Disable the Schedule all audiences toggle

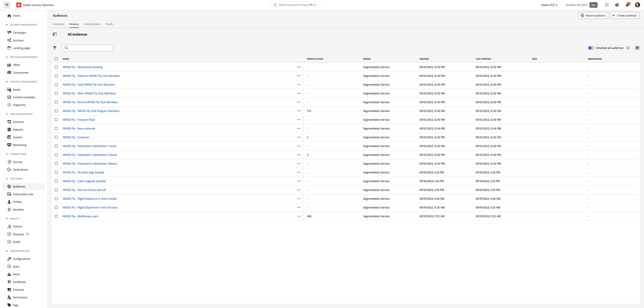coord(591,48)
